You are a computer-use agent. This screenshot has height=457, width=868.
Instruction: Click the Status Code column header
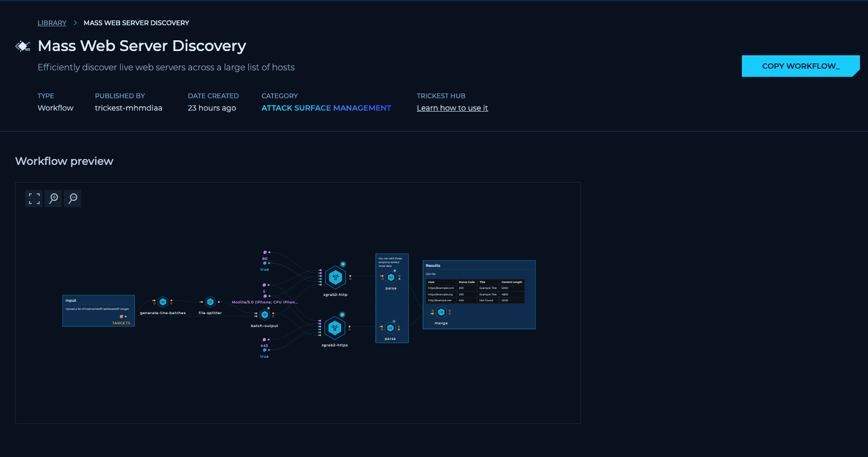pos(467,282)
